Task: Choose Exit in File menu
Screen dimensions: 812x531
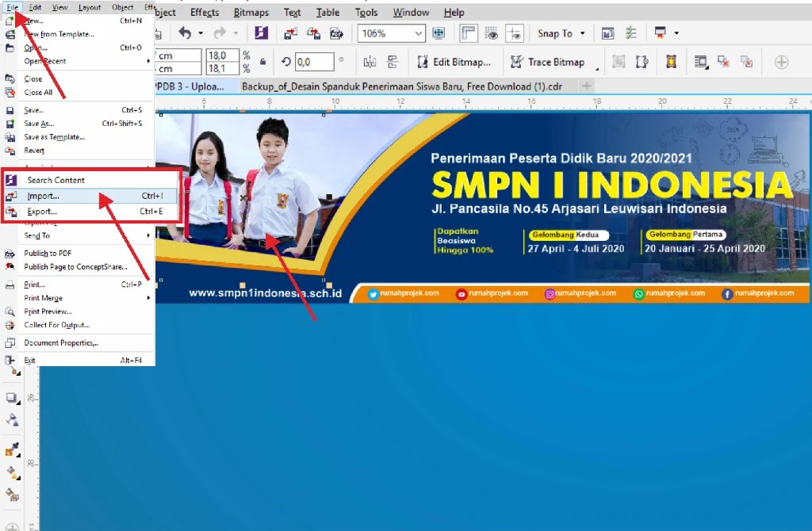Action: tap(79, 361)
